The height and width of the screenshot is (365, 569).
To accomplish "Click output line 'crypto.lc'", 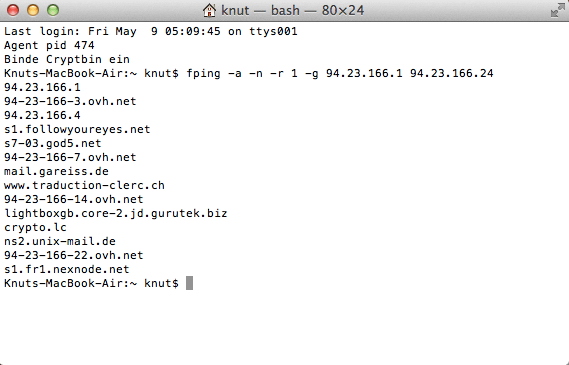I will (35, 227).
